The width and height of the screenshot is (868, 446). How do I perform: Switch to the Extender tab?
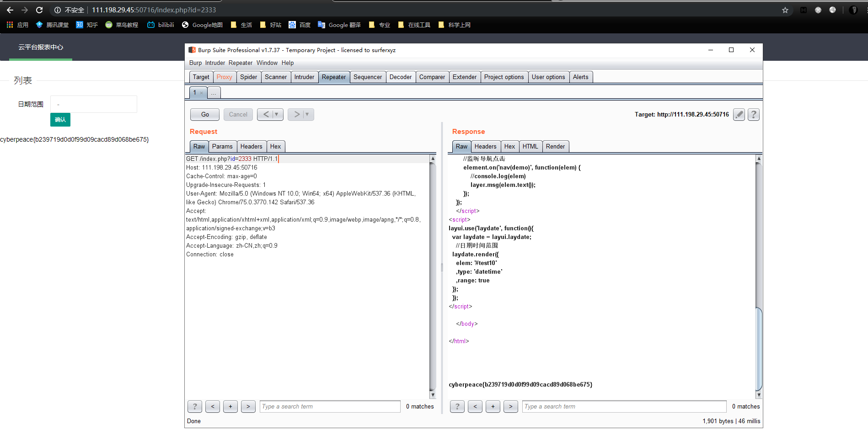(465, 77)
